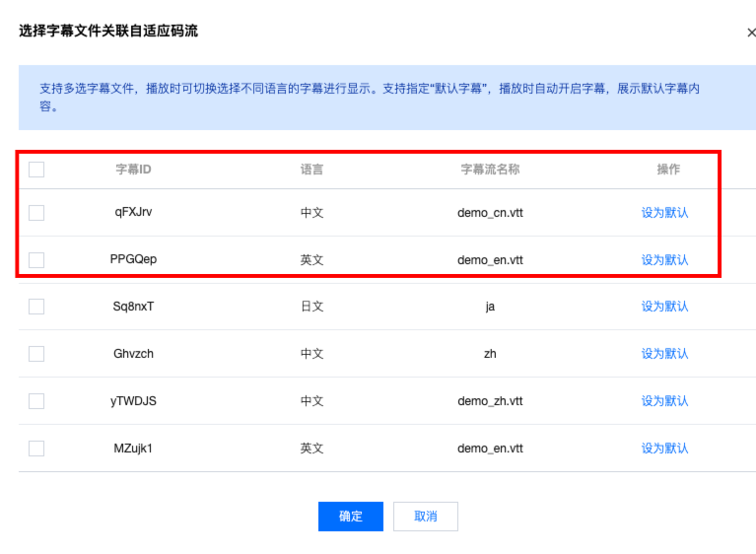This screenshot has width=756, height=554.
Task: Set MZujk1 subtitle as default
Action: 664,448
